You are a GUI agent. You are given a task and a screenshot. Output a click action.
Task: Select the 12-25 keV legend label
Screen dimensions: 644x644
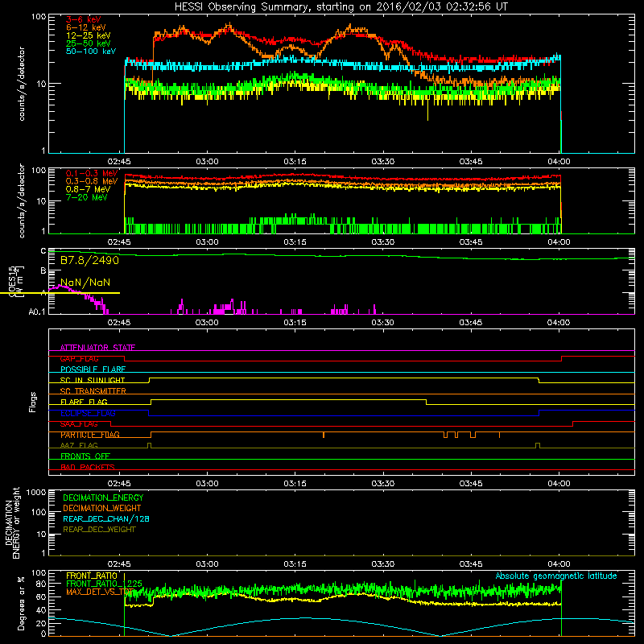88,35
